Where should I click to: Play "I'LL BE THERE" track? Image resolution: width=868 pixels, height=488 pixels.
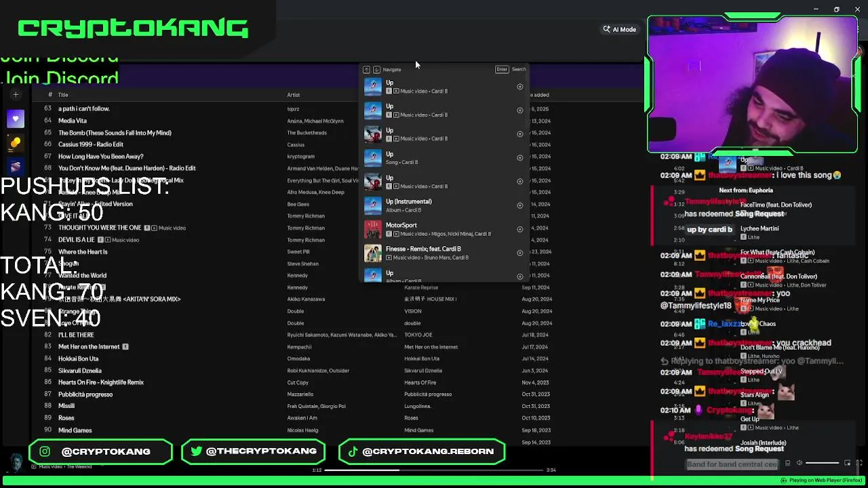click(76, 335)
